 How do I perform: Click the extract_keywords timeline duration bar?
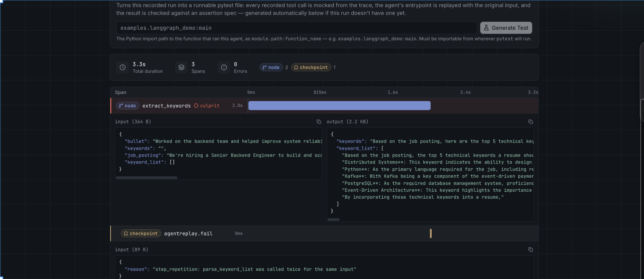[x=340, y=106]
